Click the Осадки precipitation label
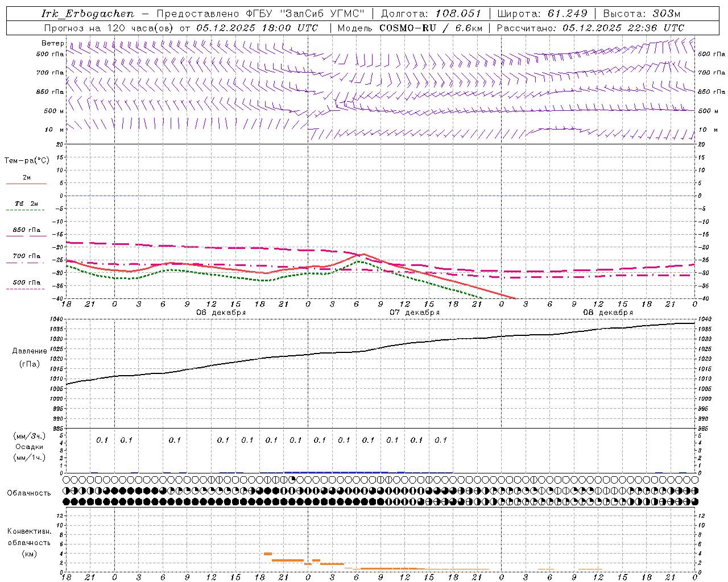This screenshot has width=728, height=582. pyautogui.click(x=30, y=447)
